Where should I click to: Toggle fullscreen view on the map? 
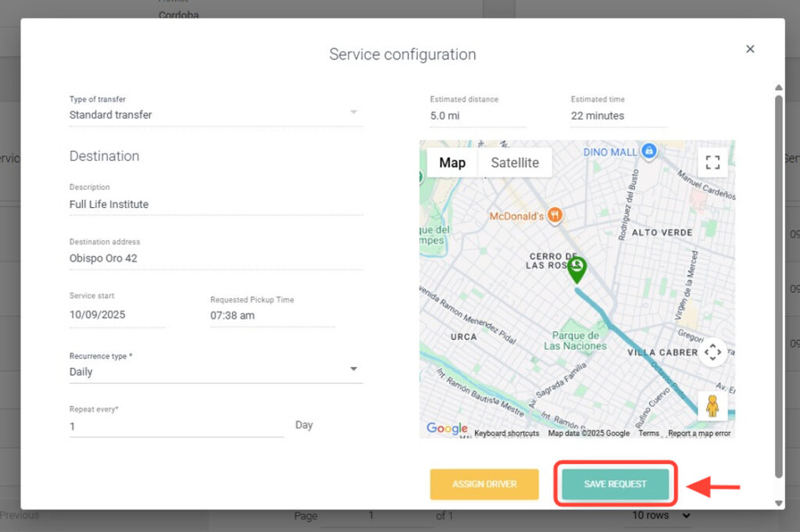(712, 162)
